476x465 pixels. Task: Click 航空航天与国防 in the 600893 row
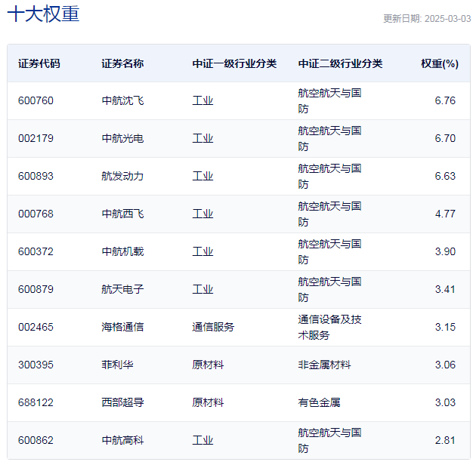(x=329, y=177)
